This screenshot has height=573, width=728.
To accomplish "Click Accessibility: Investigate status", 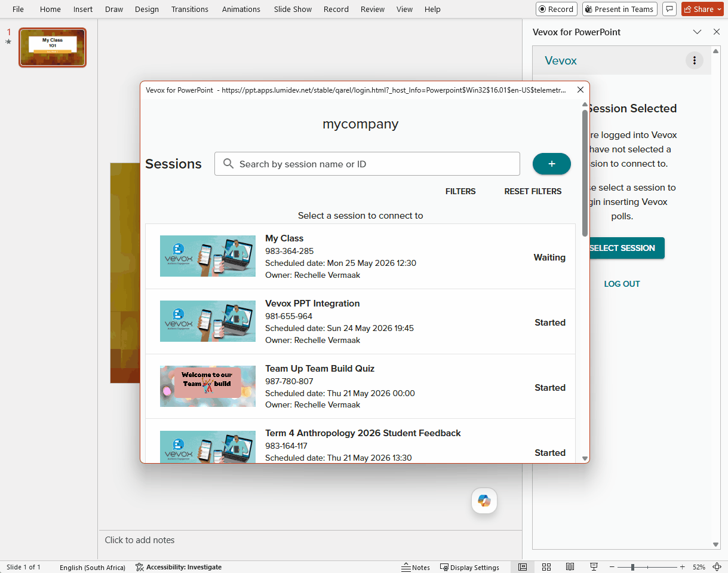I will click(x=179, y=567).
